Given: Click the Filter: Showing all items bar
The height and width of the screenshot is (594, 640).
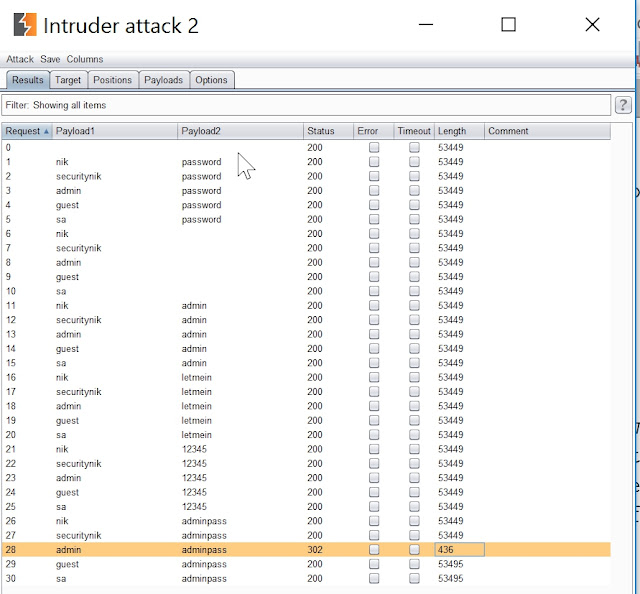Looking at the screenshot, I should click(x=306, y=105).
